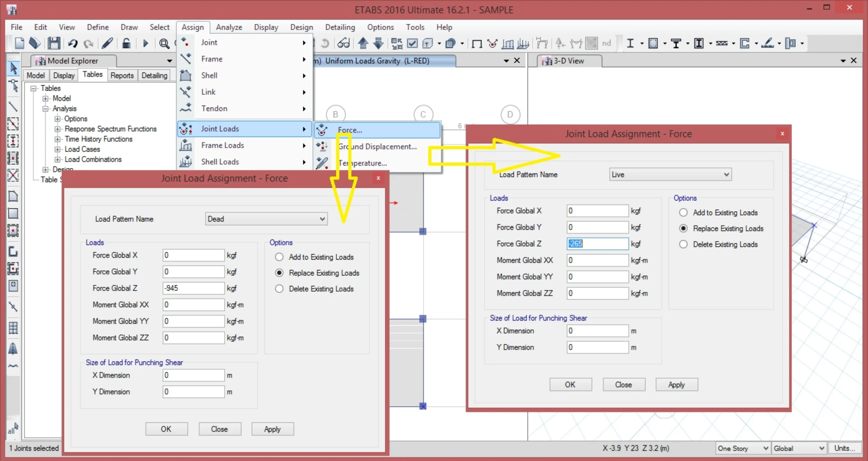This screenshot has width=868, height=461.
Task: Open the Load Pattern Name dropdown showing Dead
Action: pyautogui.click(x=266, y=219)
